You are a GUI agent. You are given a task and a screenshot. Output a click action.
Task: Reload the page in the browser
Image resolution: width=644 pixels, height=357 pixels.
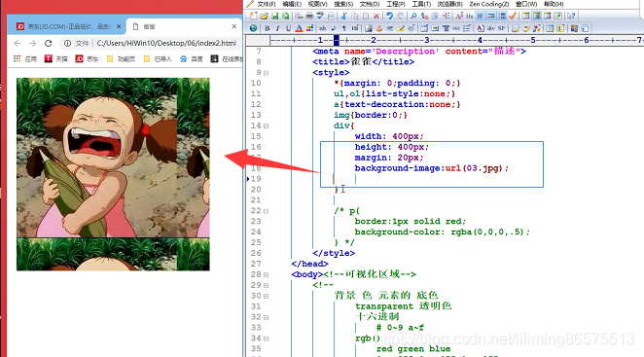click(x=49, y=43)
